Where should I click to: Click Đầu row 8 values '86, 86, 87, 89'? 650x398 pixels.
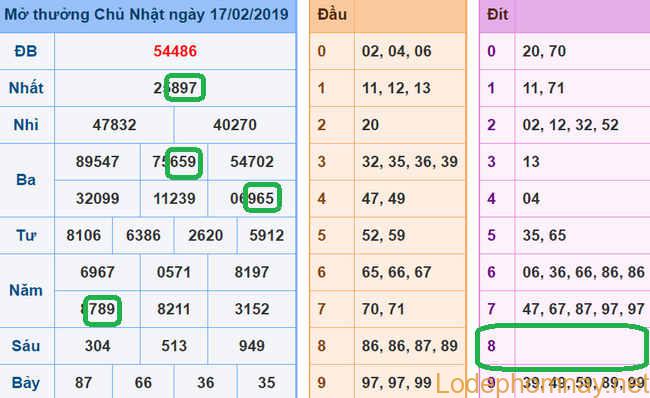click(410, 346)
